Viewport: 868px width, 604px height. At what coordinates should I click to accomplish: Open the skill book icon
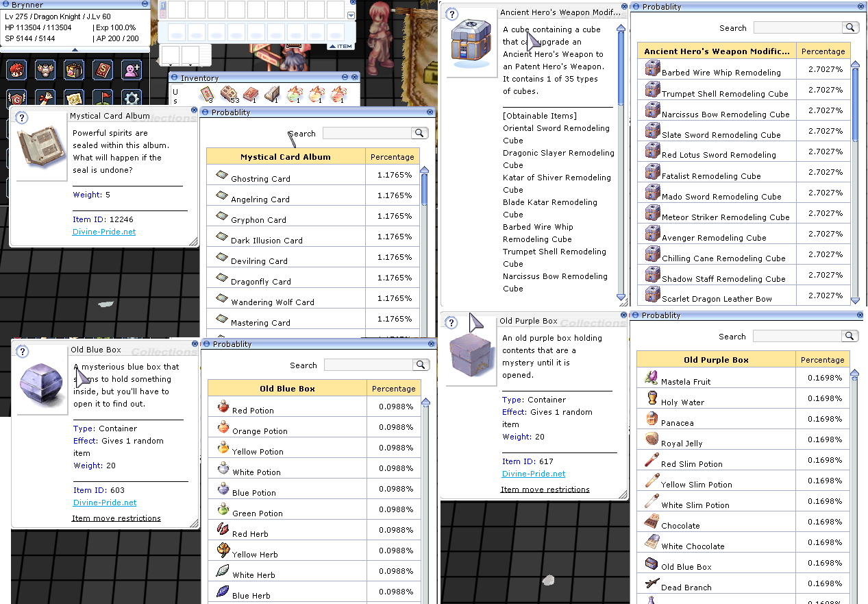point(103,70)
